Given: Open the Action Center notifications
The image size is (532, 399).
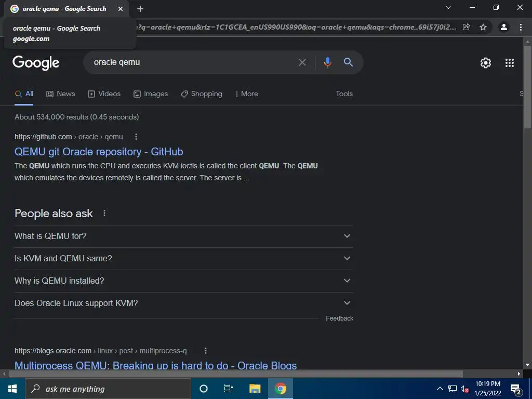Looking at the screenshot, I should [516, 390].
